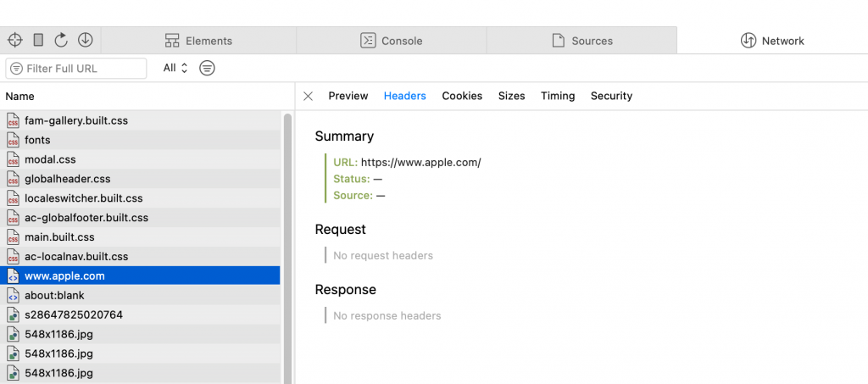Screen dimensions: 868x384
Task: Activate the element selection crosshair icon
Action: (15, 40)
